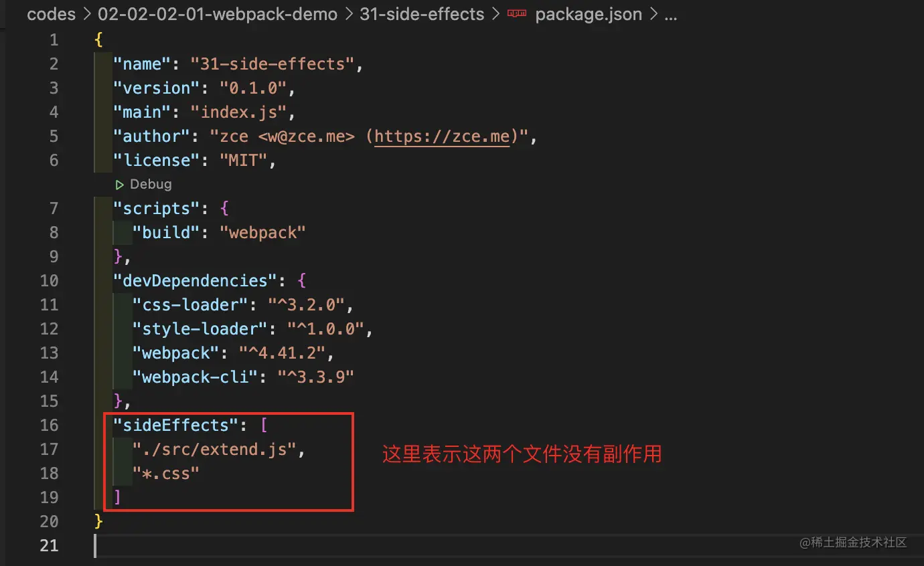924x566 pixels.
Task: Click the "webpack" devDependency key on line 13
Action: pos(176,353)
